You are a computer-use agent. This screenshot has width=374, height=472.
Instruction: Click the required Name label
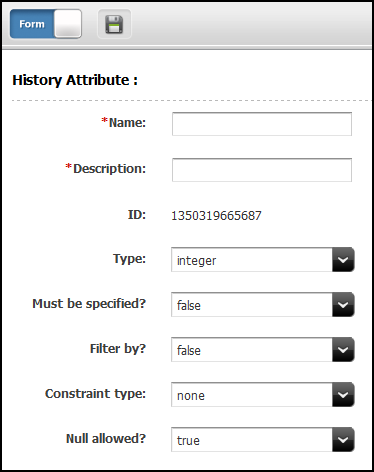point(124,122)
